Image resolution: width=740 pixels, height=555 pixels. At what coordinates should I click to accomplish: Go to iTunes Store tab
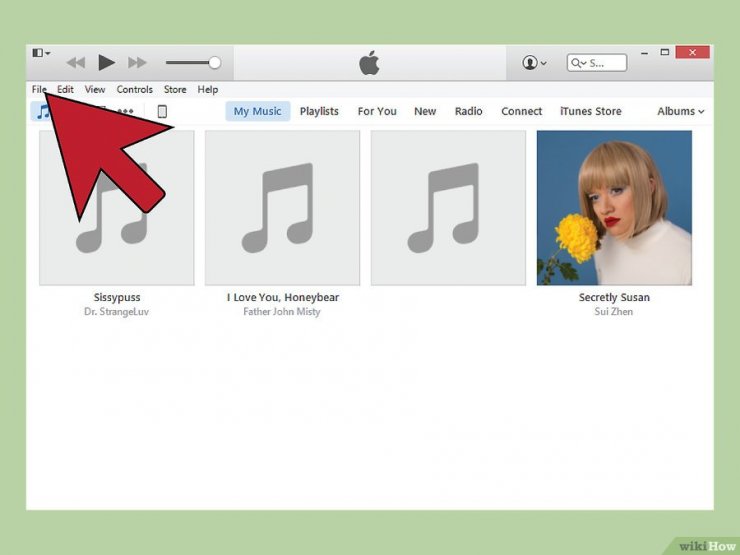click(x=591, y=111)
